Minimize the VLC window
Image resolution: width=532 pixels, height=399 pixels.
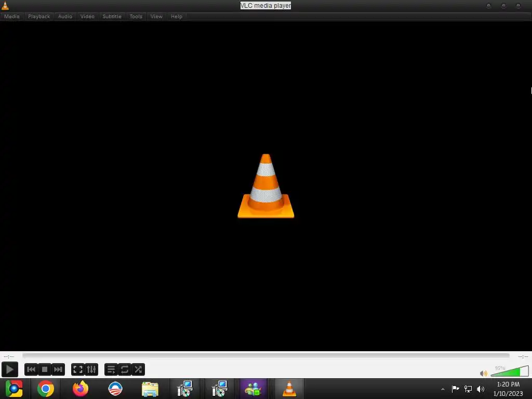click(488, 6)
